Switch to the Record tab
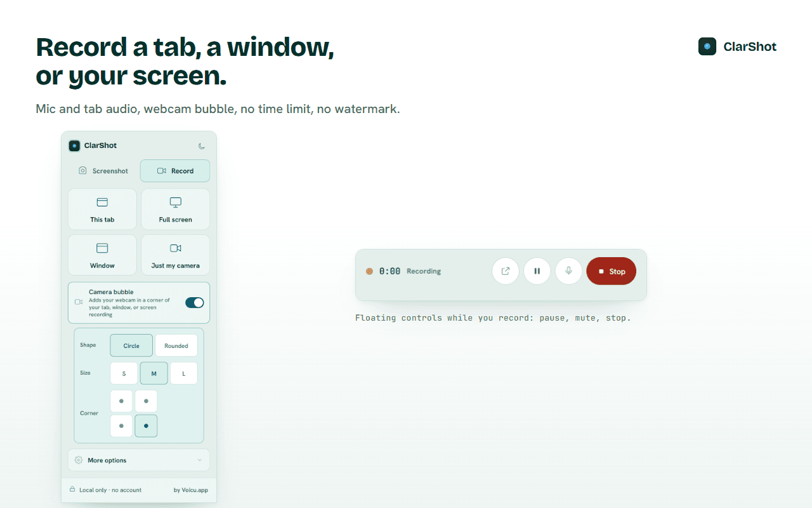Screen dimensions: 812x508 pos(175,171)
